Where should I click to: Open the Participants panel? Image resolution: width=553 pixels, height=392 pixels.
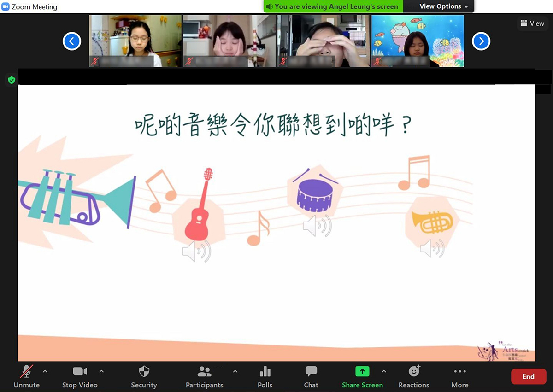[x=204, y=376]
